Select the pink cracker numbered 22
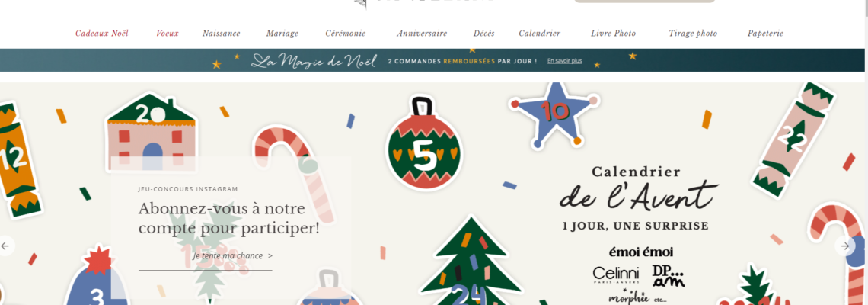Screen dimensions: 868x305 click(793, 140)
